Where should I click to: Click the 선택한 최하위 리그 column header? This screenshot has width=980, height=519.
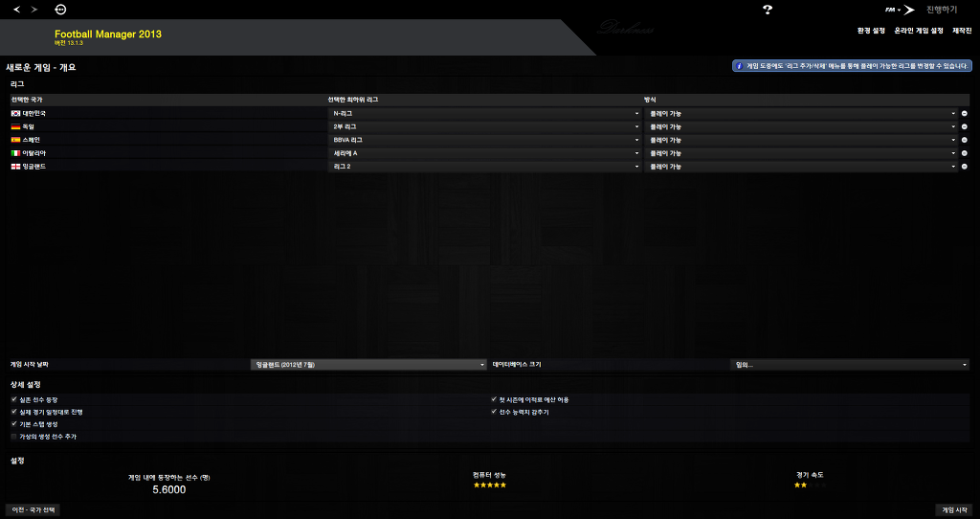[352, 100]
